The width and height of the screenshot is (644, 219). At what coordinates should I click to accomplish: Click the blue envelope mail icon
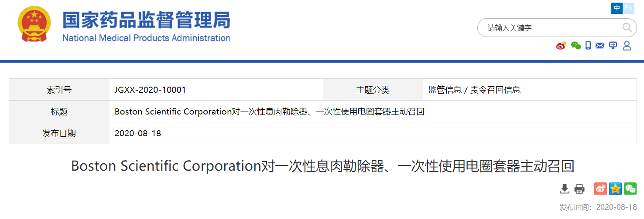click(x=600, y=46)
